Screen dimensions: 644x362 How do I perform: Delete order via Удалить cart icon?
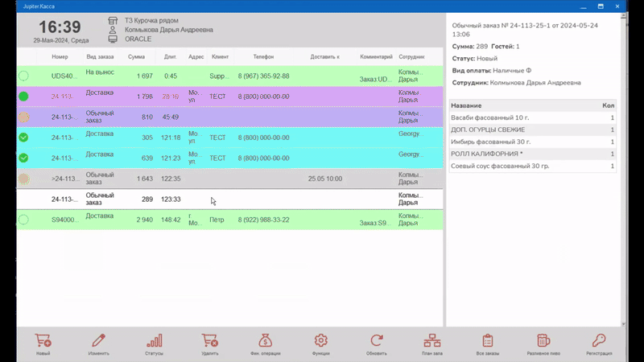pos(209,344)
